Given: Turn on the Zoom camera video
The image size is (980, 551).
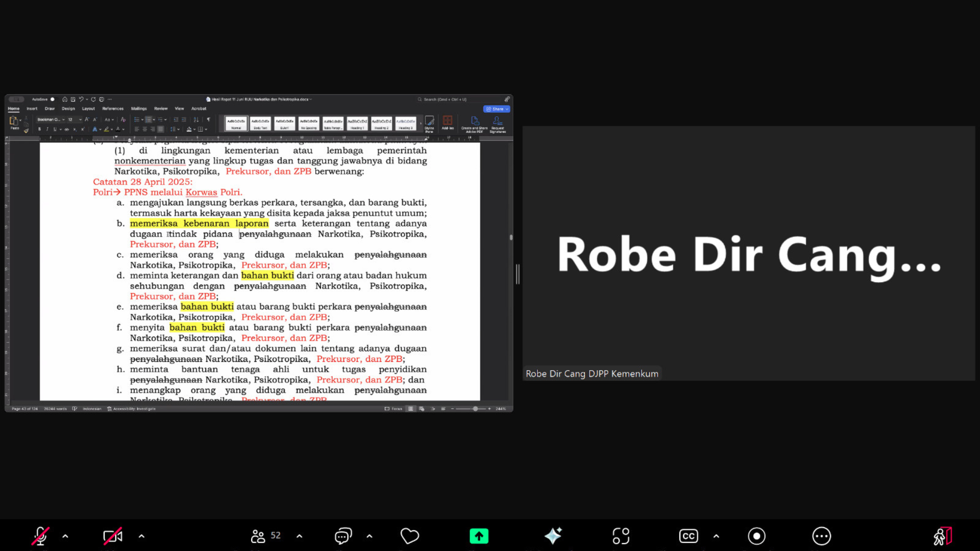Looking at the screenshot, I should pyautogui.click(x=113, y=536).
